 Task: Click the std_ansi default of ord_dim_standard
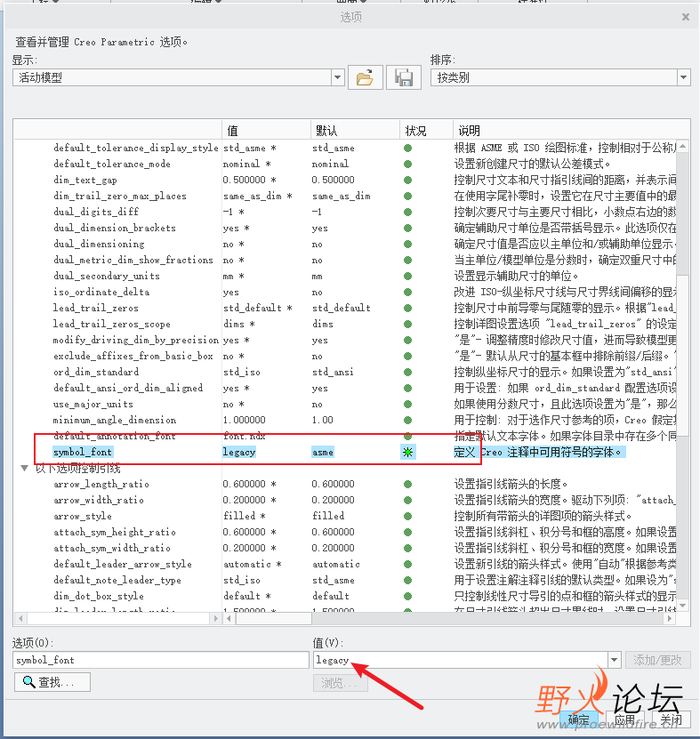point(333,373)
